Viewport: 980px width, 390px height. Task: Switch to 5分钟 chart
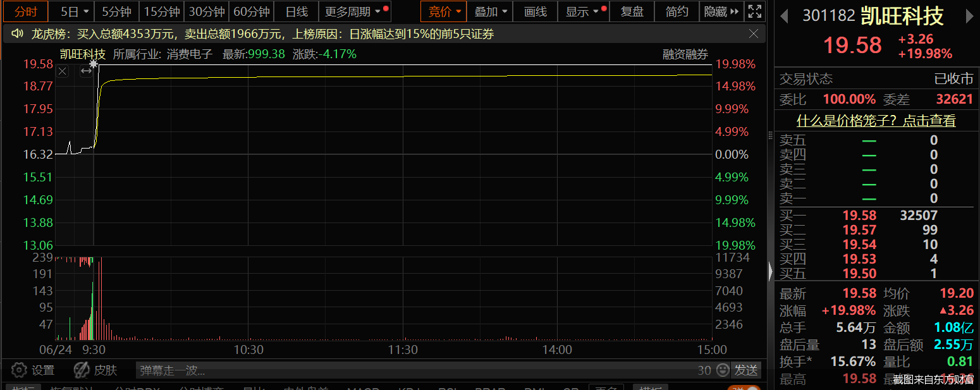pos(117,11)
